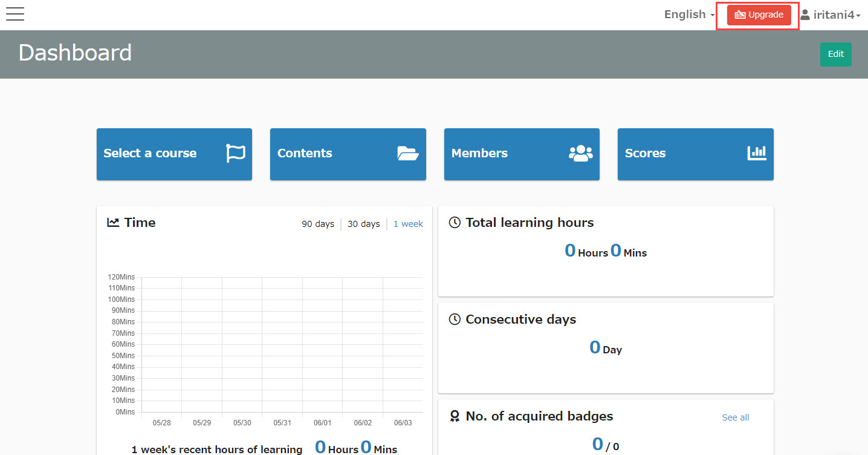Open the See all badges link
This screenshot has height=455, width=868.
[735, 417]
